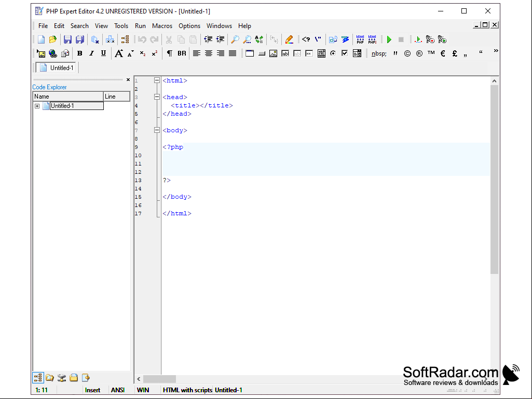Insert radio button form element
The width and height of the screenshot is (532, 399).
tap(333, 53)
